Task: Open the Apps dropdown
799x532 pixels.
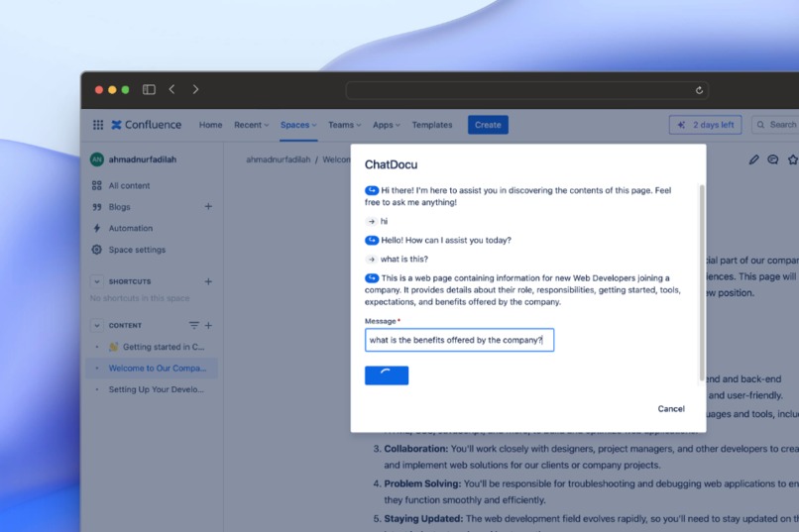Action: pyautogui.click(x=387, y=125)
